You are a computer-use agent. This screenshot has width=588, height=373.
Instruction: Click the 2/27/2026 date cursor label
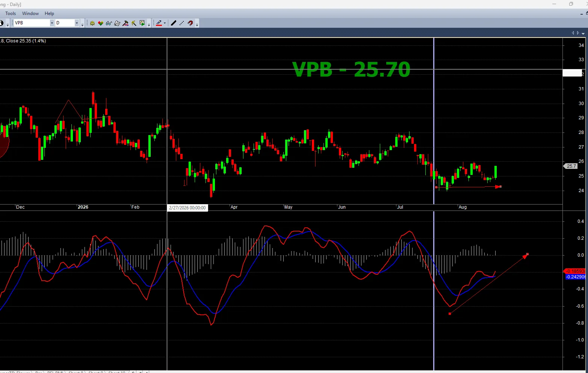[187, 208]
